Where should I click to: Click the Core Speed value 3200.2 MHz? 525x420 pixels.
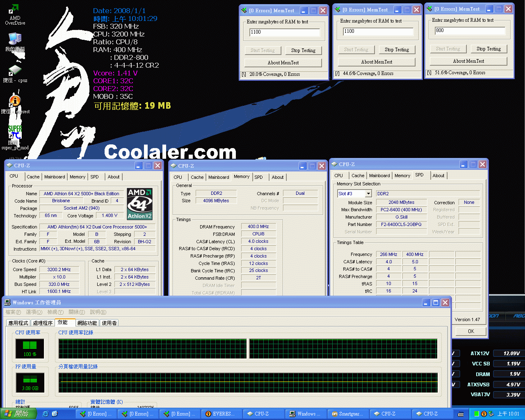pyautogui.click(x=59, y=269)
